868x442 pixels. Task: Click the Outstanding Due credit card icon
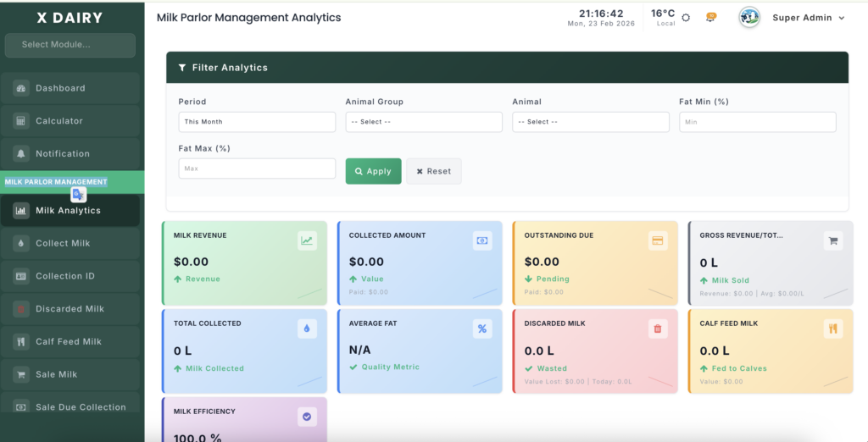click(657, 240)
